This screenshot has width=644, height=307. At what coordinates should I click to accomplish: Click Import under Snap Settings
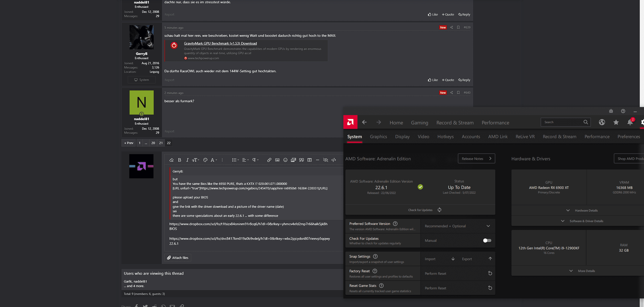[x=440, y=259]
